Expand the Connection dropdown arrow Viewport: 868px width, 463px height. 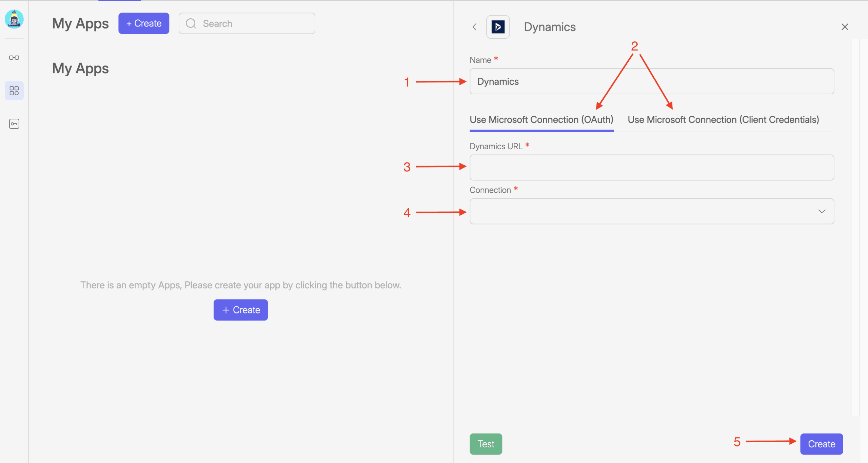822,211
